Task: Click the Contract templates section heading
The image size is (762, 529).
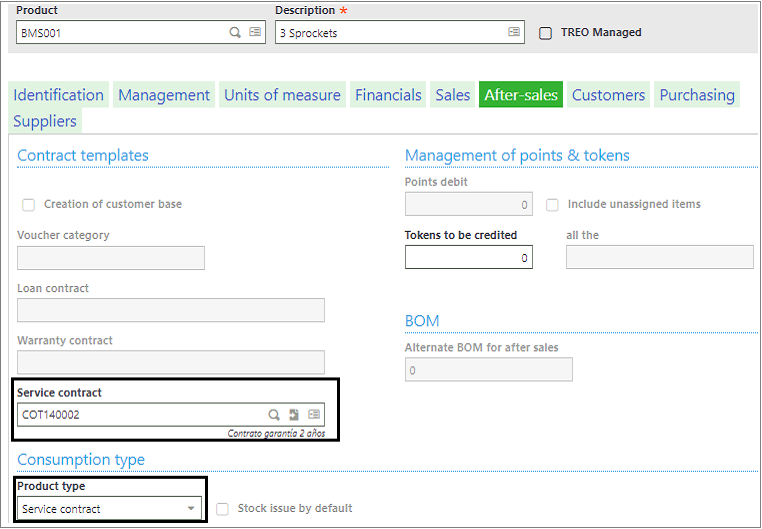Action: 83,155
